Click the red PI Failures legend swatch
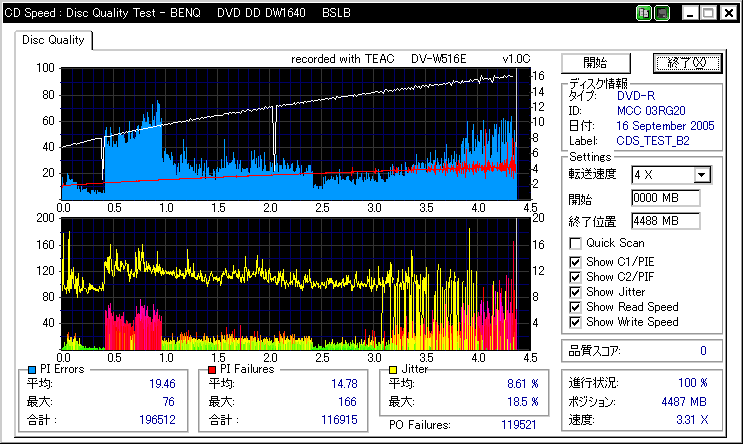The width and height of the screenshot is (743, 444). 212,370
